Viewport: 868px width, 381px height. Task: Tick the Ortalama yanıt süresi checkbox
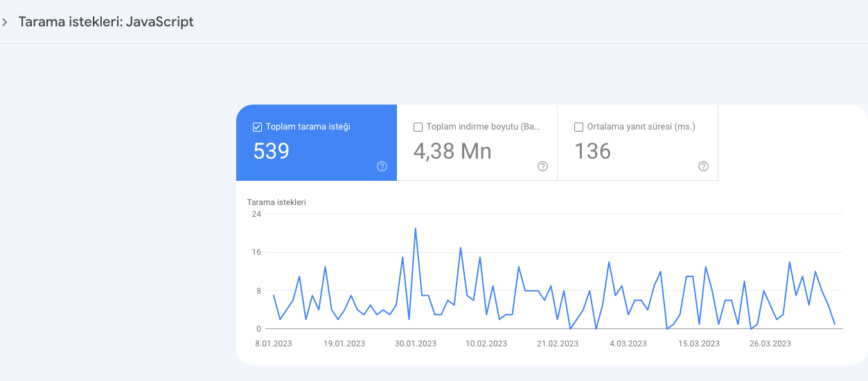(x=578, y=127)
